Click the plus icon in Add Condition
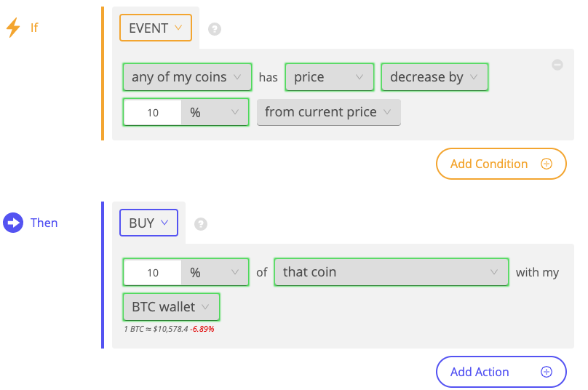 pos(547,164)
